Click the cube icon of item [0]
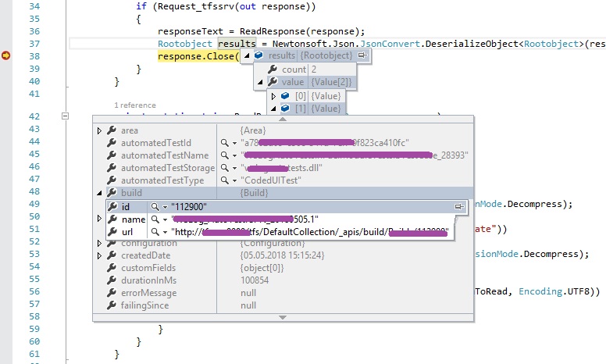The height and width of the screenshot is (364, 606). [285, 95]
